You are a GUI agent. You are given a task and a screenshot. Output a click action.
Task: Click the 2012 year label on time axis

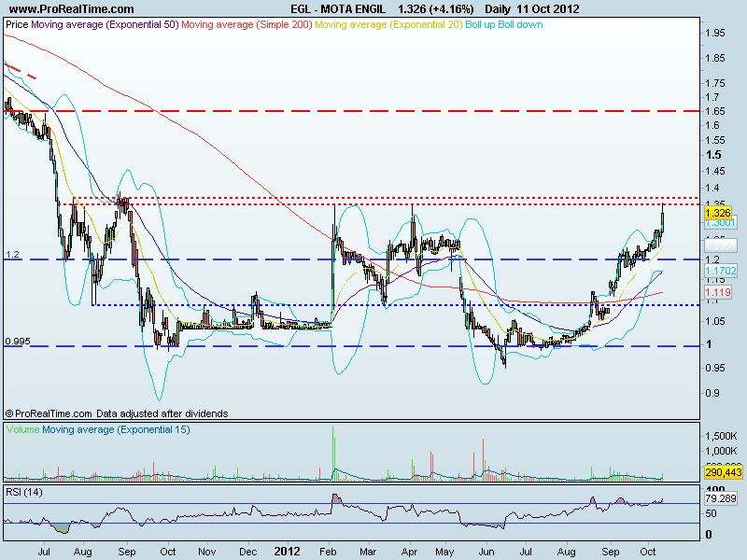pyautogui.click(x=287, y=552)
